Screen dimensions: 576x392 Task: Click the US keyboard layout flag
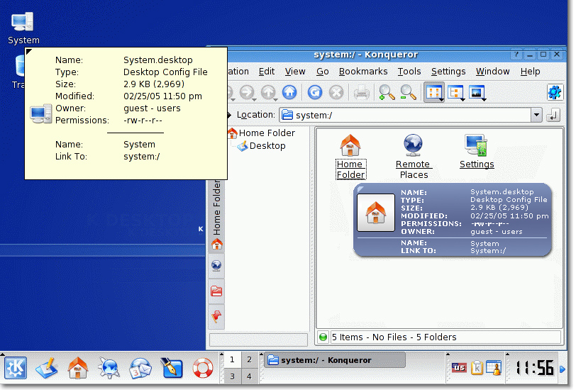(459, 367)
